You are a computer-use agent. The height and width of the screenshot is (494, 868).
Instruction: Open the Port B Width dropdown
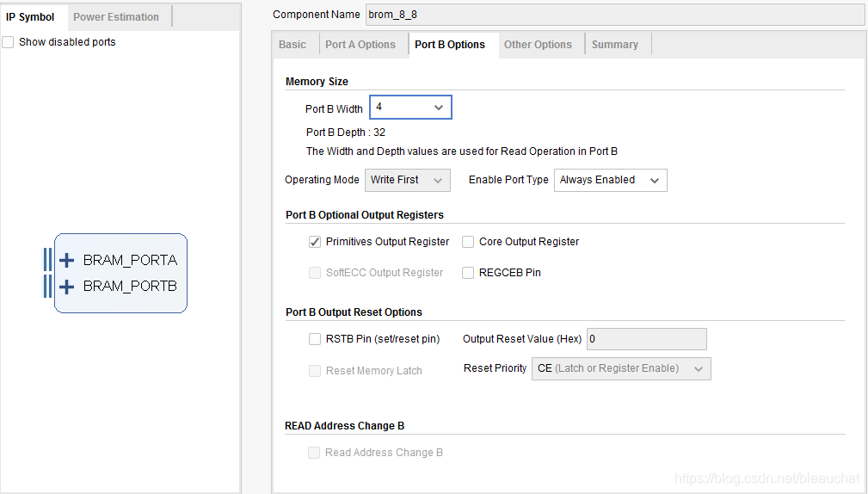click(x=410, y=108)
